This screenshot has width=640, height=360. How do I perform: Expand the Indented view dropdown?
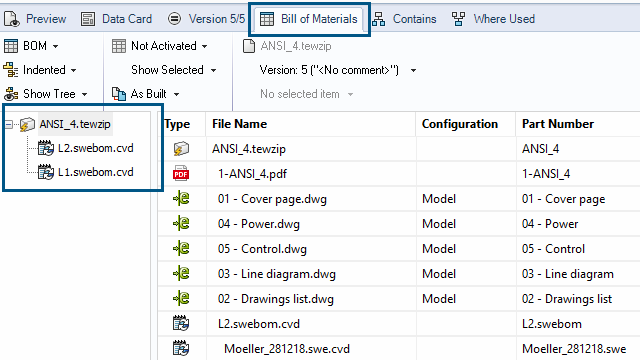(x=40, y=70)
